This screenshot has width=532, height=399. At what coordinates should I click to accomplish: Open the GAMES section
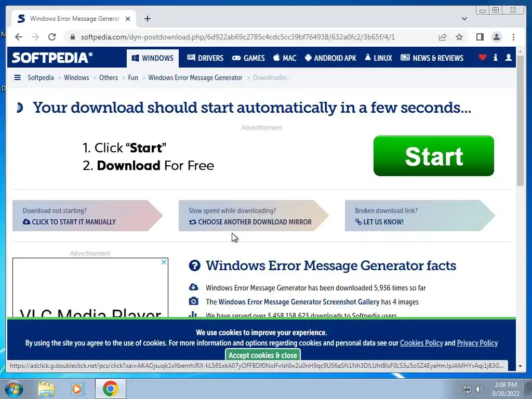[x=248, y=58]
